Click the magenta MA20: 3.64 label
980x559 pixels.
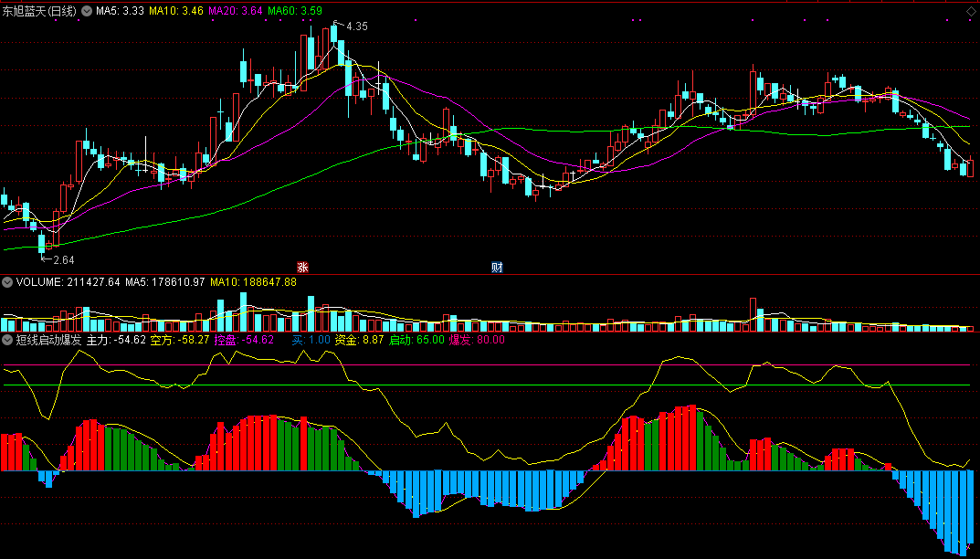[236, 11]
